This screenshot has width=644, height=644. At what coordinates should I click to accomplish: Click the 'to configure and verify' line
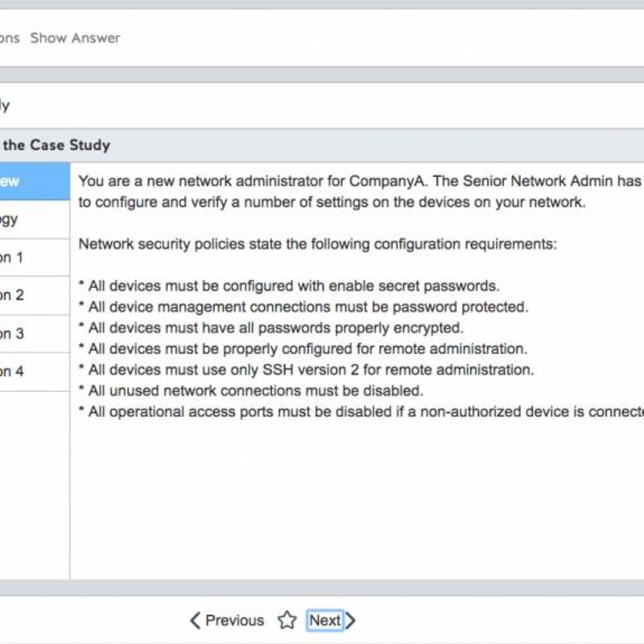click(332, 202)
